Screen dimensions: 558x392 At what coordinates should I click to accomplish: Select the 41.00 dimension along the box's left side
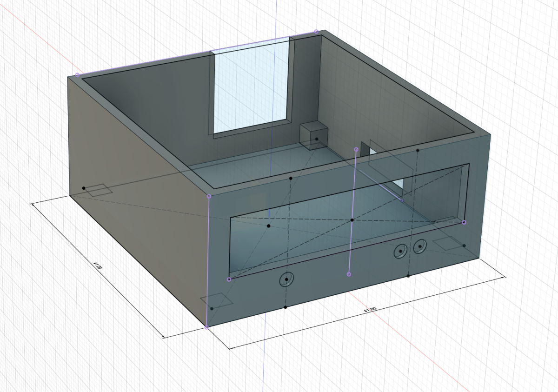(x=98, y=266)
